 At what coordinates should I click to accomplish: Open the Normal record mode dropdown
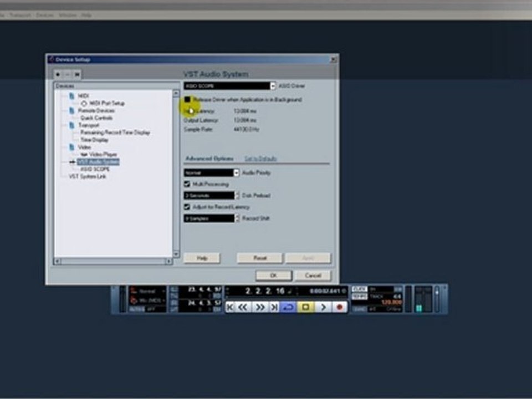click(x=148, y=291)
